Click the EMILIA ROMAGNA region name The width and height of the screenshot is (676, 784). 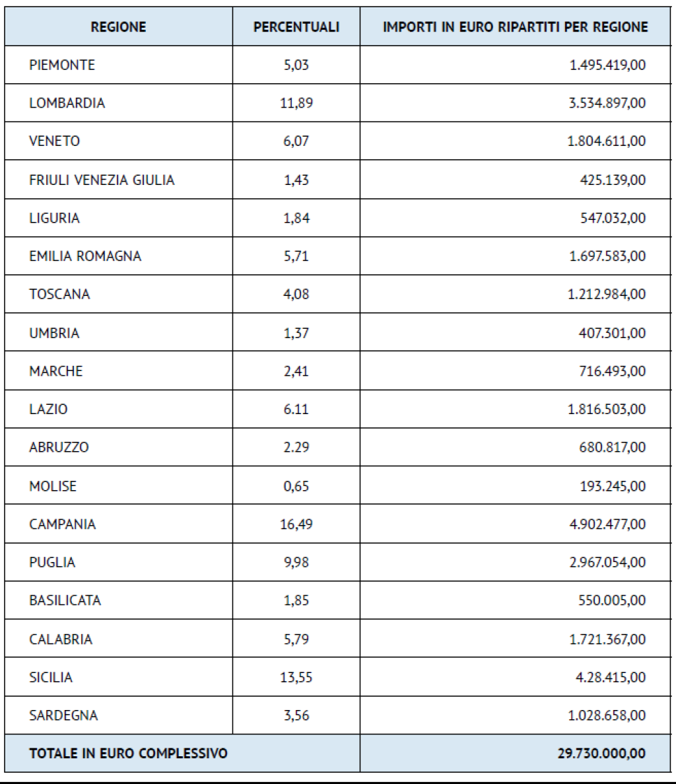pyautogui.click(x=85, y=256)
